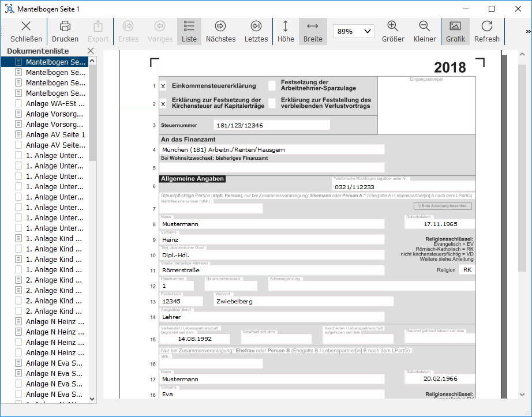The width and height of the screenshot is (532, 417).
Task: Toggle the Grafik display mode
Action: click(455, 32)
